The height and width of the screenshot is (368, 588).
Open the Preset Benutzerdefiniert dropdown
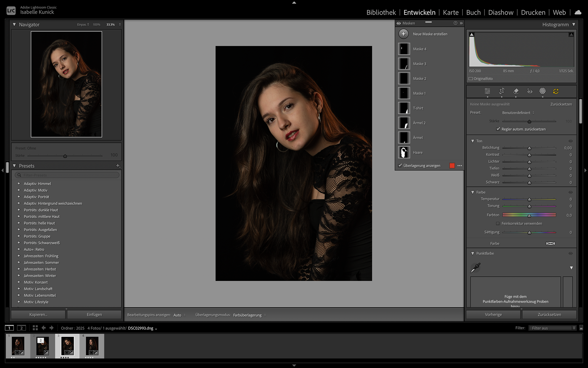(x=518, y=113)
